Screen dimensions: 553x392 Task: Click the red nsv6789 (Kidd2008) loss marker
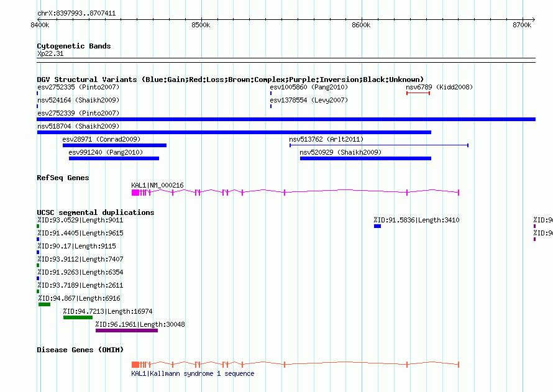pos(418,93)
